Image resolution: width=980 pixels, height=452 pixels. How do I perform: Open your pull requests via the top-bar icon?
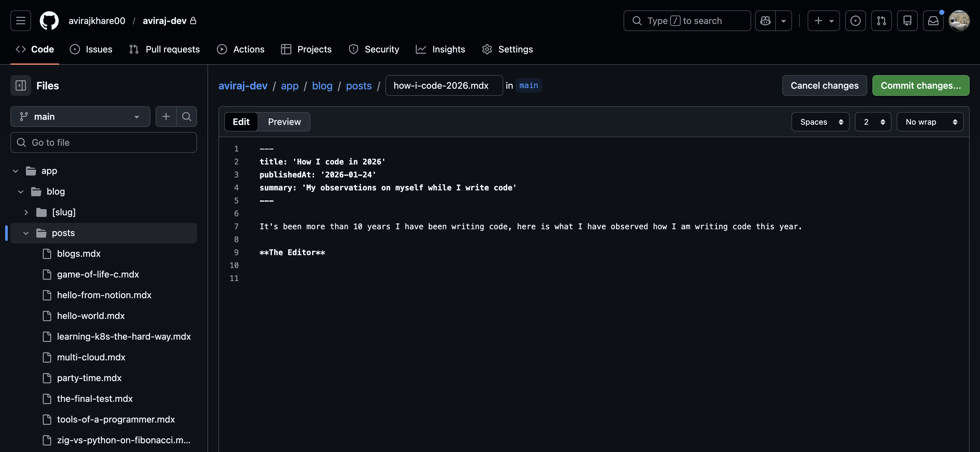coord(881,20)
